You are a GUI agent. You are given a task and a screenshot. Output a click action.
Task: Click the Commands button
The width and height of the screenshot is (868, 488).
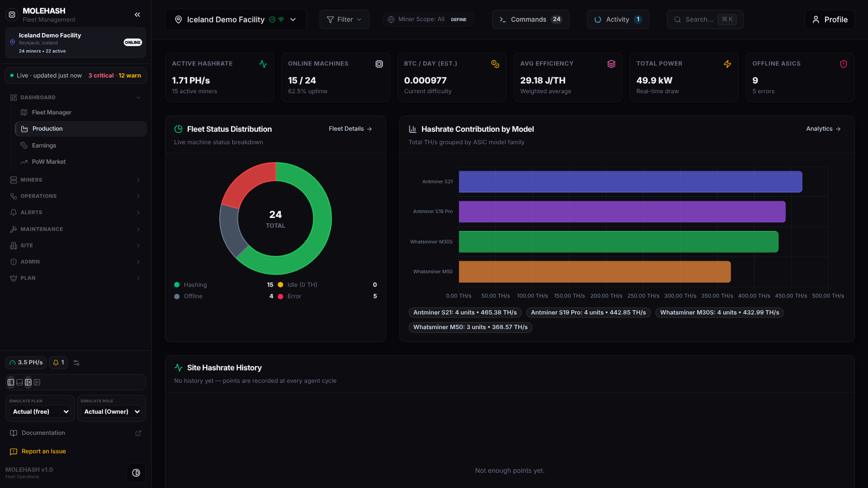(531, 20)
